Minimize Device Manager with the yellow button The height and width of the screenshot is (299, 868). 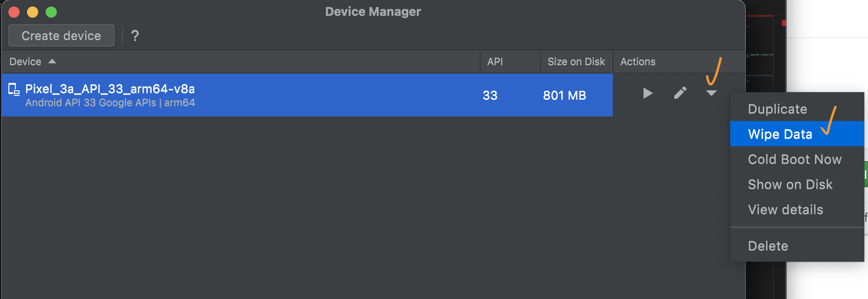(x=33, y=12)
